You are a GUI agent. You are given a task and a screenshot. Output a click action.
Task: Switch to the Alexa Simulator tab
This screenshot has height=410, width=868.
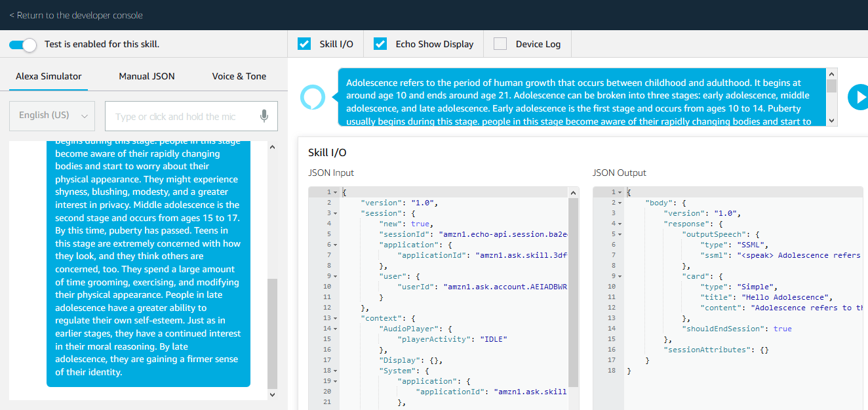(49, 76)
